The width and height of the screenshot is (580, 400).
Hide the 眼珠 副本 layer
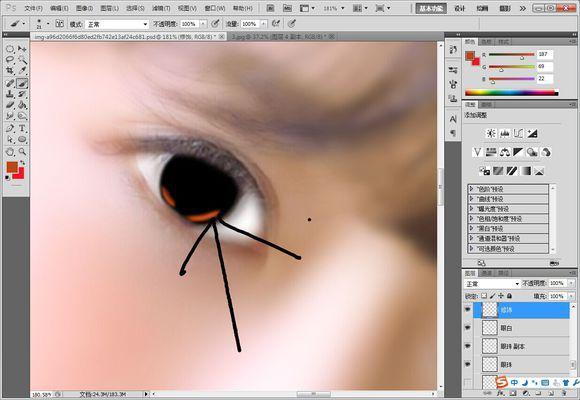[x=468, y=346]
